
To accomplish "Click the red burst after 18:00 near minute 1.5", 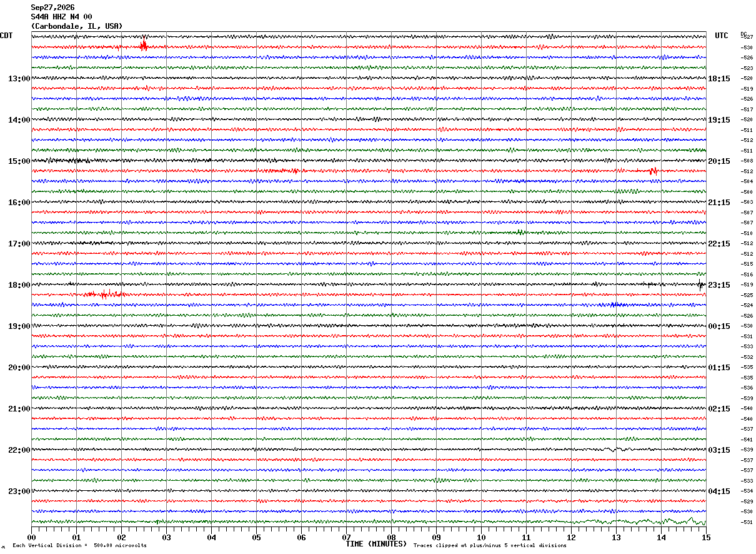I will coord(103,294).
